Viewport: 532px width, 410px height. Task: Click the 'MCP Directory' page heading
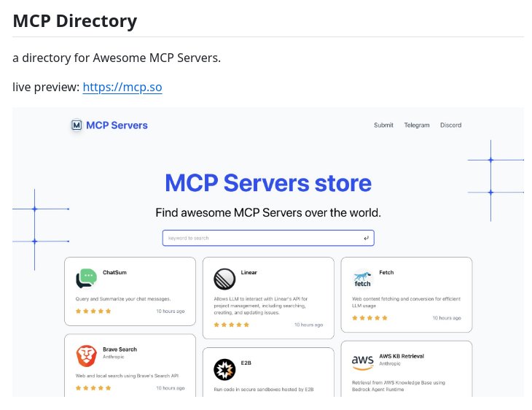click(x=74, y=21)
